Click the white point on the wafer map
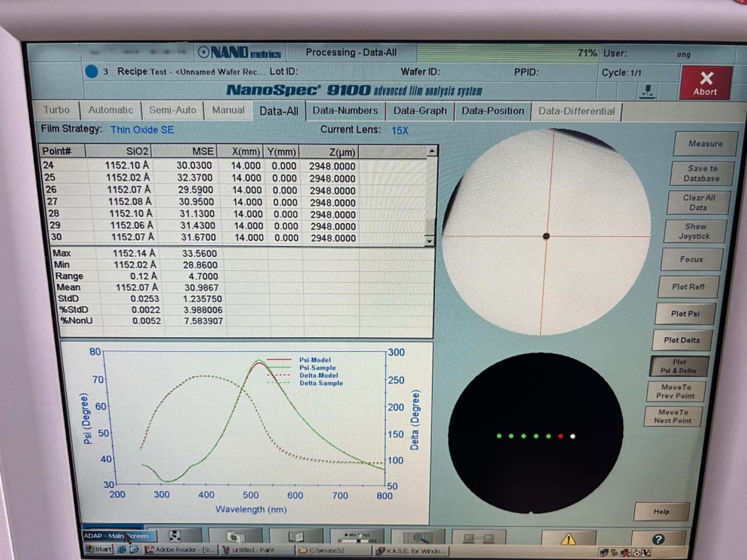The image size is (747, 560). [573, 436]
